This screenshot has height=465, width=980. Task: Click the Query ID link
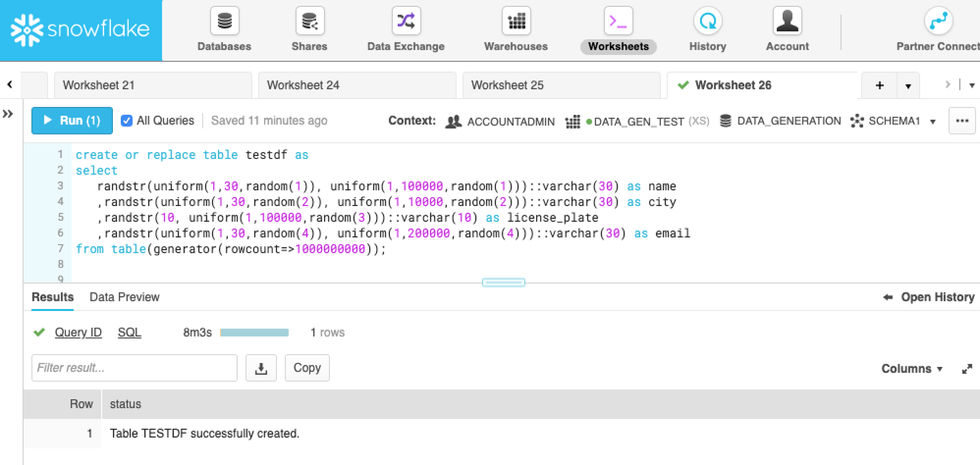(x=78, y=333)
